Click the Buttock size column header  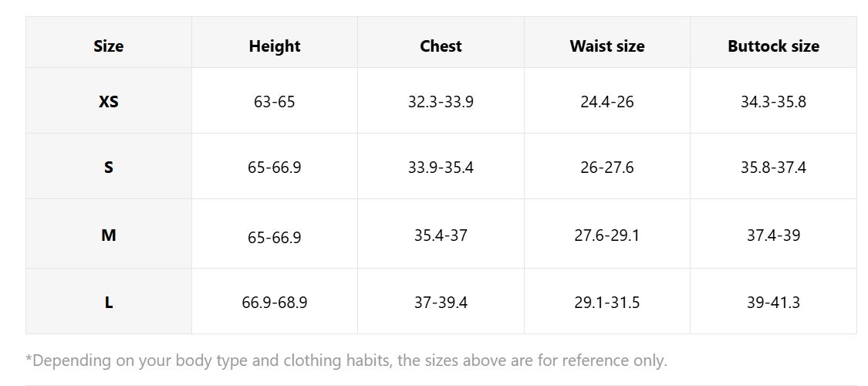click(x=773, y=46)
